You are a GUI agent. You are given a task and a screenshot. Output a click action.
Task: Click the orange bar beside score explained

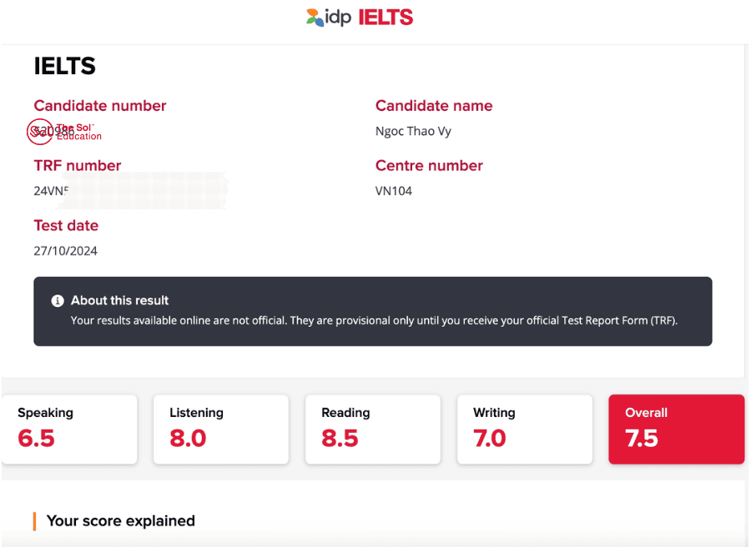(x=34, y=521)
